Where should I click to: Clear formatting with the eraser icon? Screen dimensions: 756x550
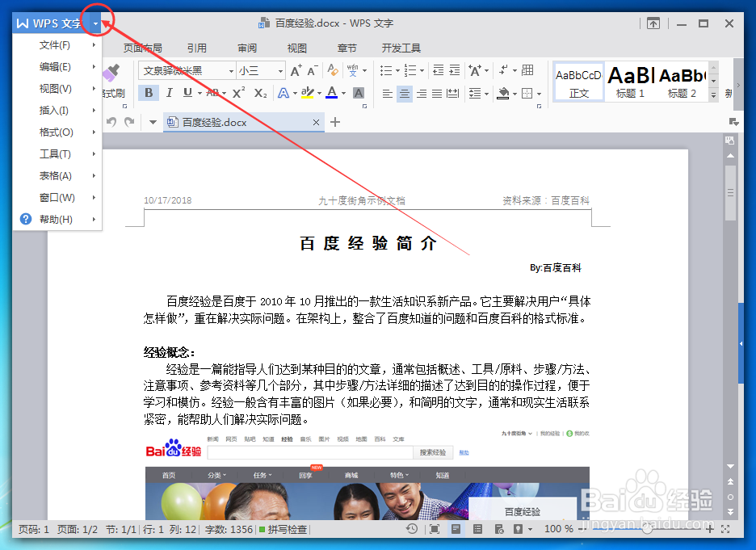point(332,70)
